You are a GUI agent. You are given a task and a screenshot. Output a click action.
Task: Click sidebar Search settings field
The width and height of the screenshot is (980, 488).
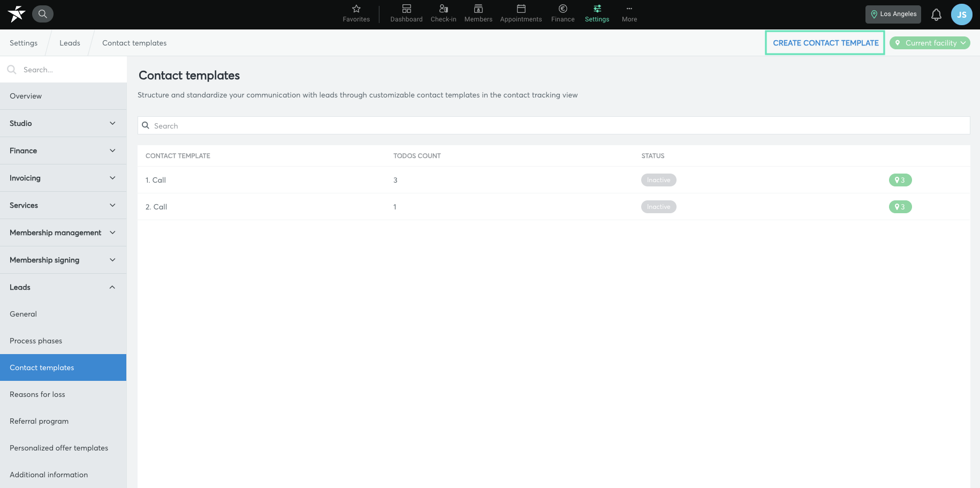pos(63,70)
